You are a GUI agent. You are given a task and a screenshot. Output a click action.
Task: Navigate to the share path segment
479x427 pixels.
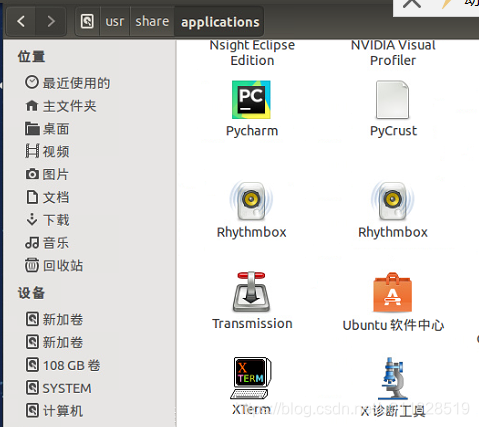pyautogui.click(x=152, y=22)
